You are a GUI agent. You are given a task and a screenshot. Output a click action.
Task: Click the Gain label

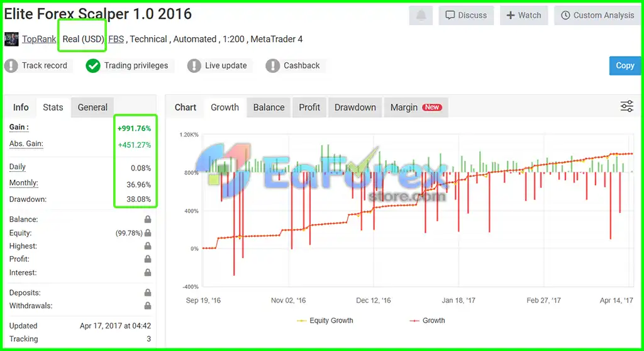19,127
